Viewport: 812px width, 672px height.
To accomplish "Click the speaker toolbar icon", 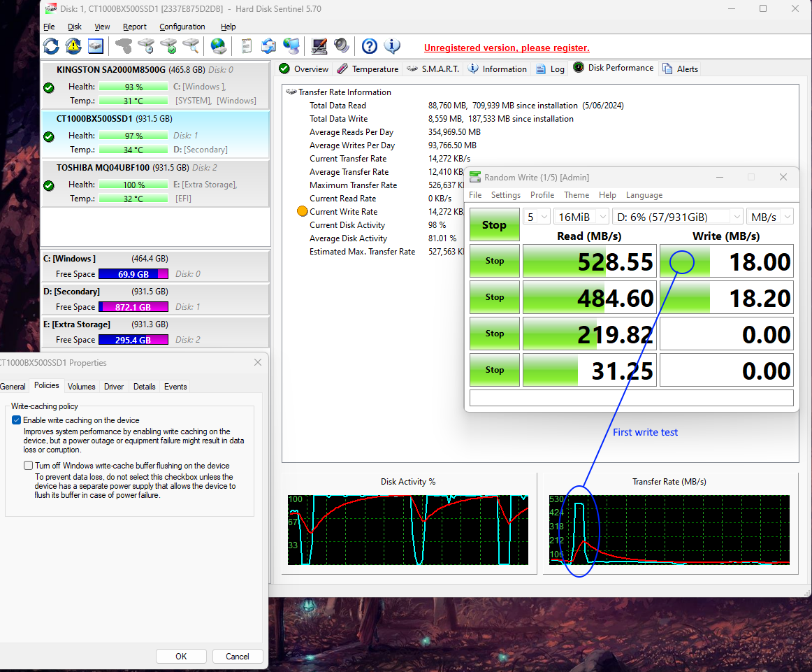I will coord(341,46).
